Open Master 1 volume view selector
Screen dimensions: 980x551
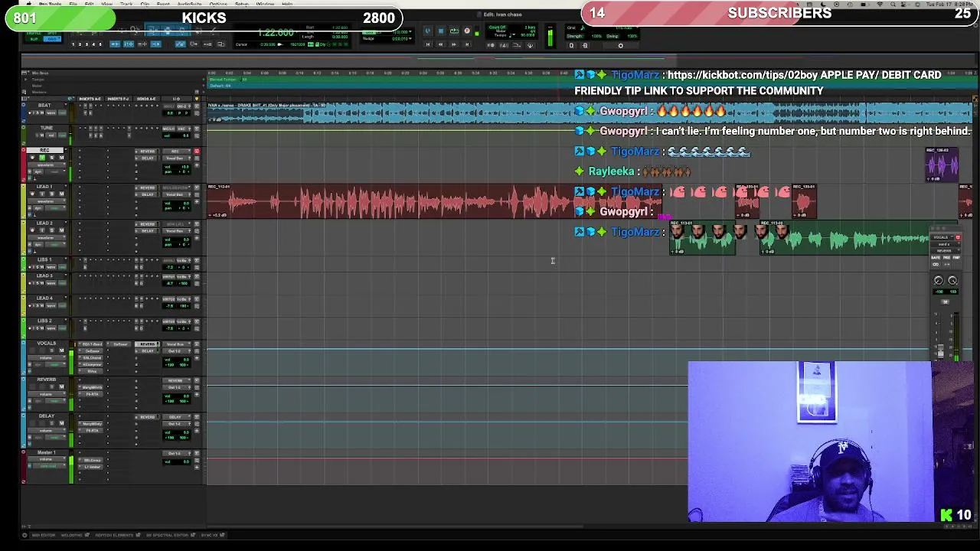[47, 459]
